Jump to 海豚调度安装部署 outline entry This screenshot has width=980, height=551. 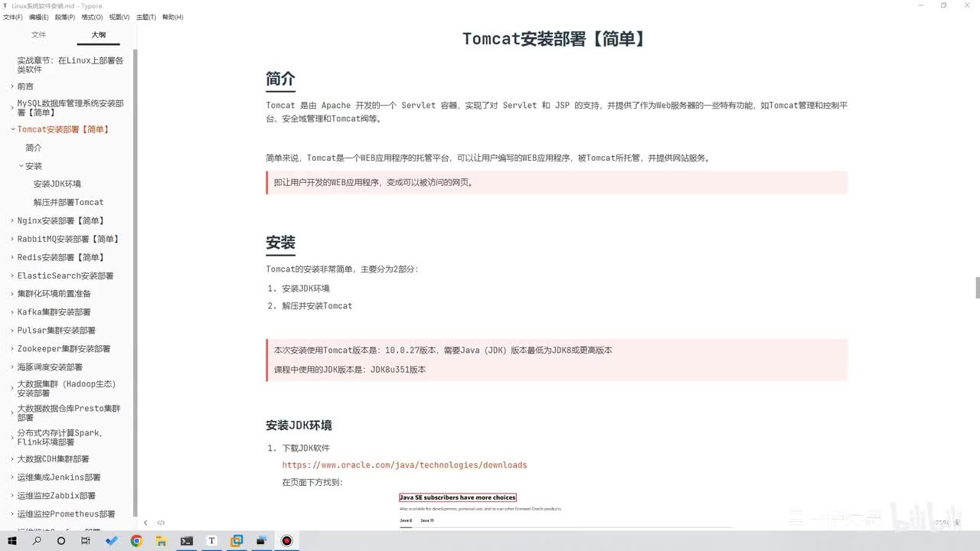(x=50, y=367)
